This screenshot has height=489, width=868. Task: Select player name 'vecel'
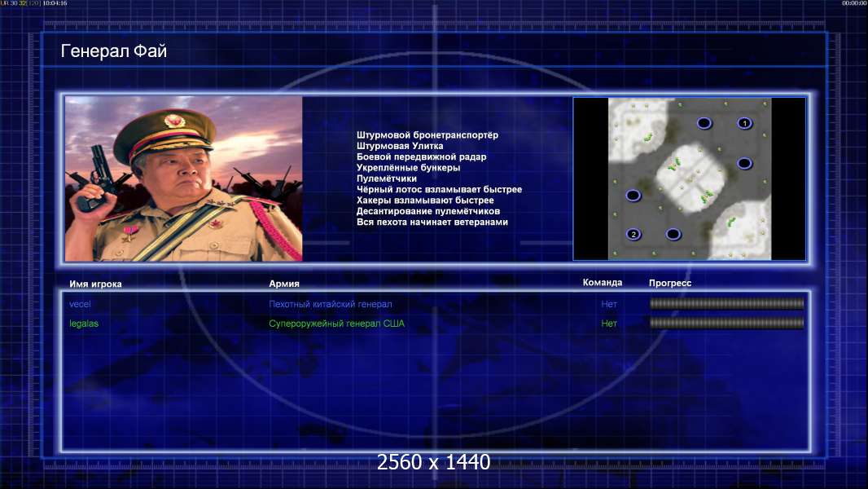tap(80, 303)
